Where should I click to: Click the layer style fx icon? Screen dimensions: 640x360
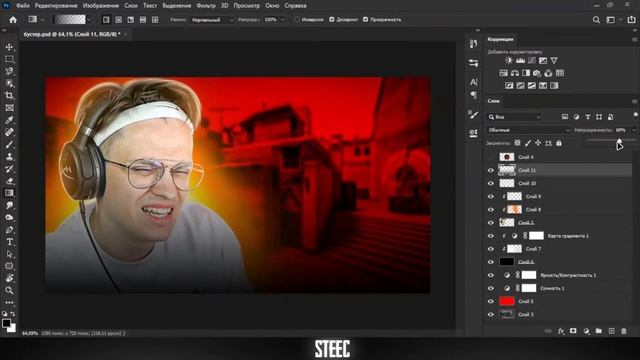[x=561, y=331]
